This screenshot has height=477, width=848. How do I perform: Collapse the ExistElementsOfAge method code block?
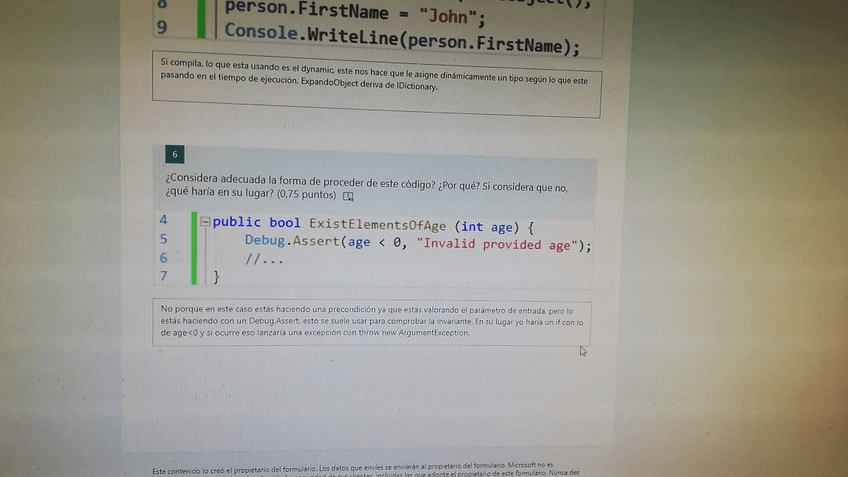(205, 222)
